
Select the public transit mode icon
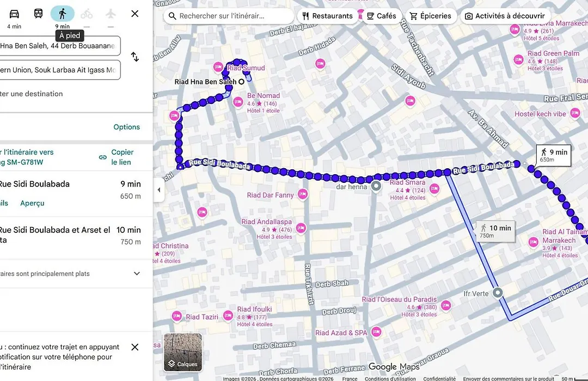click(x=38, y=14)
